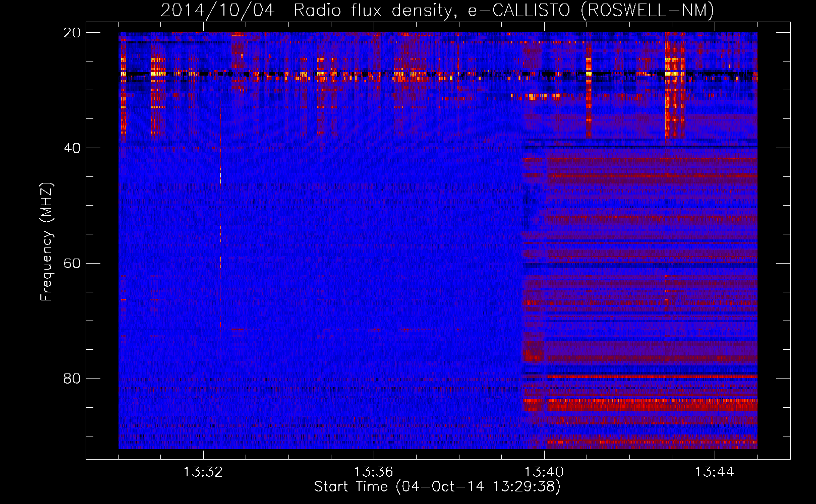Click the "Start Time (04-Oct-14 13:29:38)" label
Viewport: 816px width, 504px height.
(x=437, y=487)
